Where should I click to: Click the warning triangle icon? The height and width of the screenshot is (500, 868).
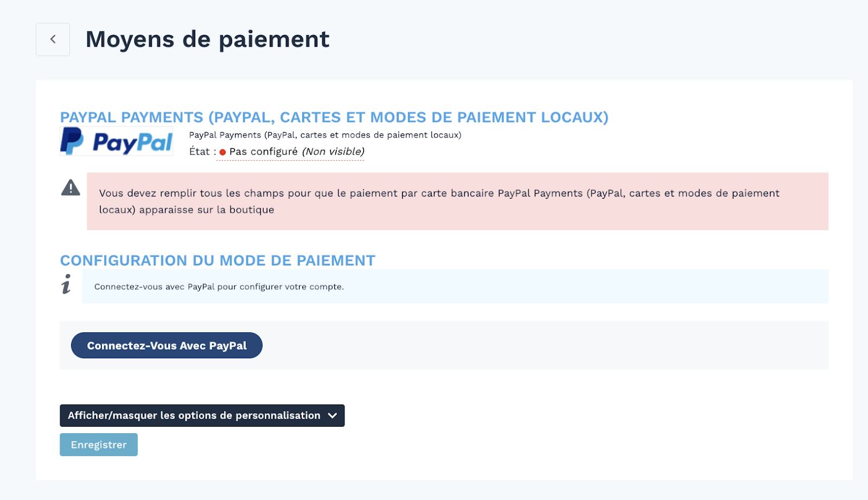coord(71,188)
